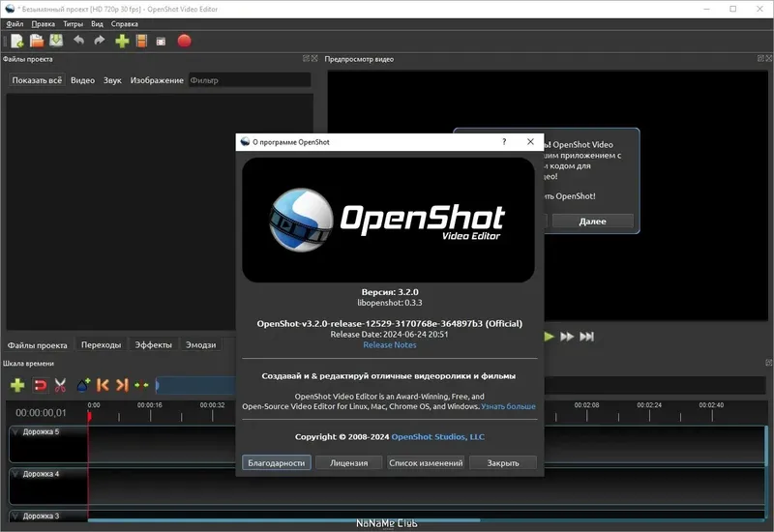
Task: Click the Фильтр search field
Action: 250,80
